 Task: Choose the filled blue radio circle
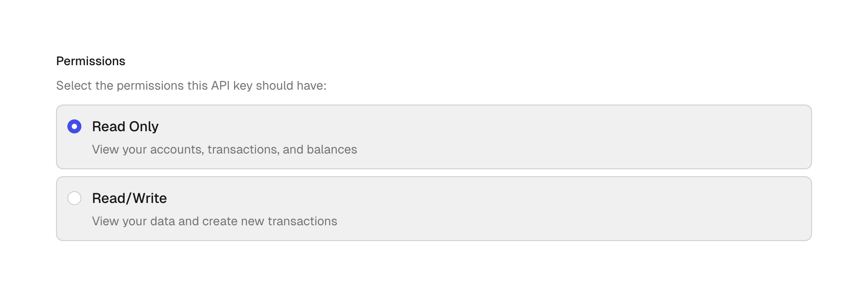point(74,126)
